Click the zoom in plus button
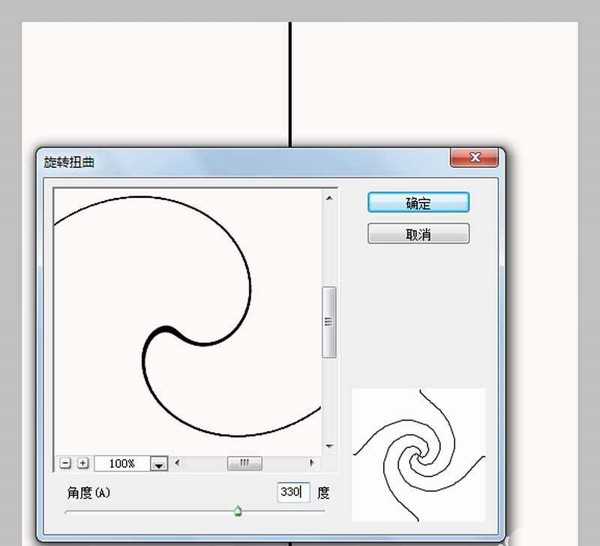 pyautogui.click(x=83, y=463)
